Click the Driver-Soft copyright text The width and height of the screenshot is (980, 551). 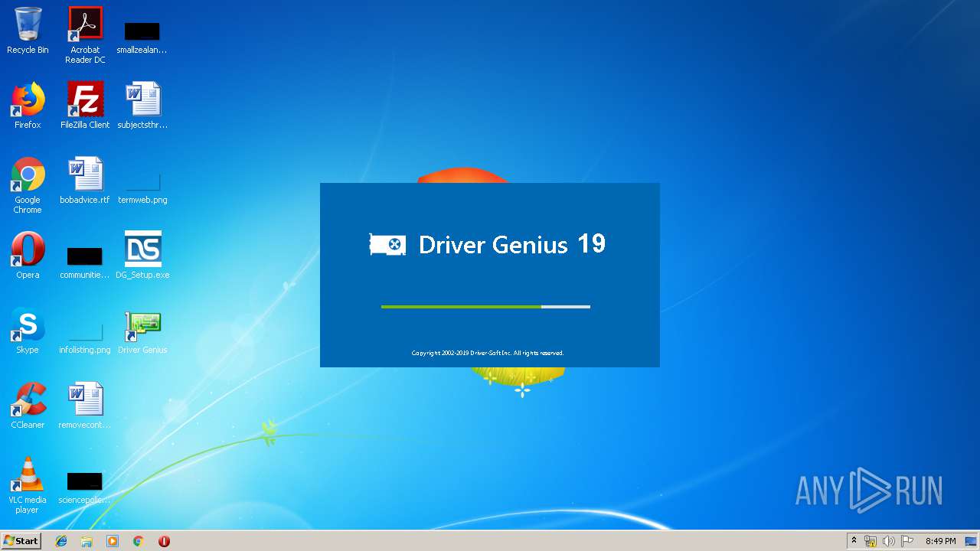click(x=488, y=353)
